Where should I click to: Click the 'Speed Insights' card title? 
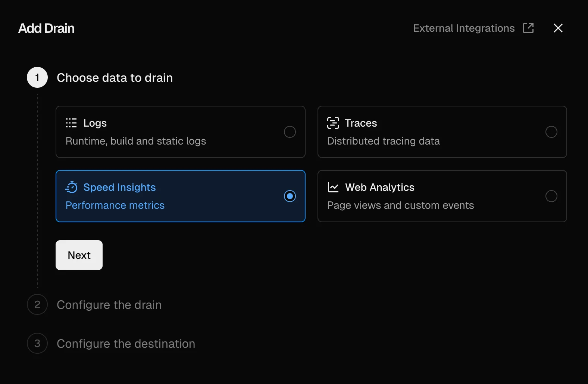(x=119, y=188)
